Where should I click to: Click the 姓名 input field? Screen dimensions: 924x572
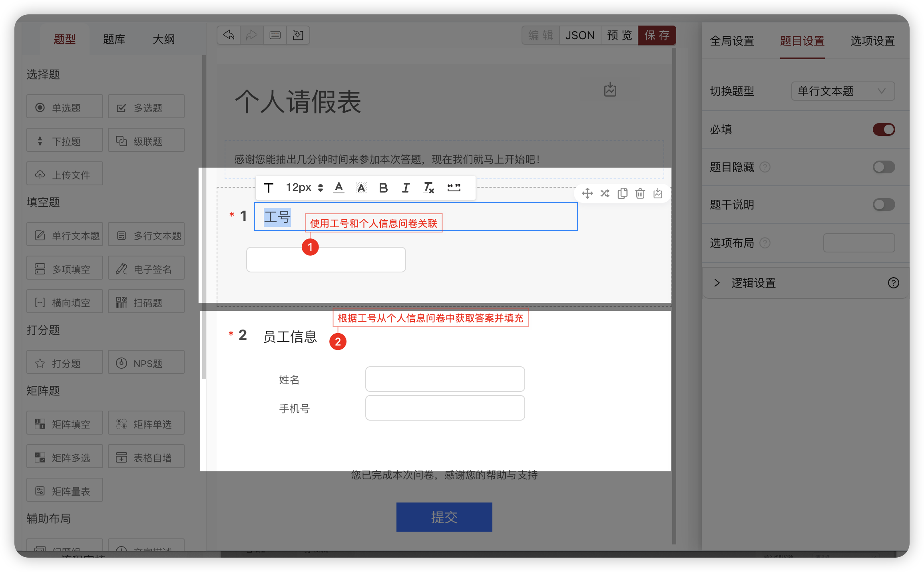(445, 379)
